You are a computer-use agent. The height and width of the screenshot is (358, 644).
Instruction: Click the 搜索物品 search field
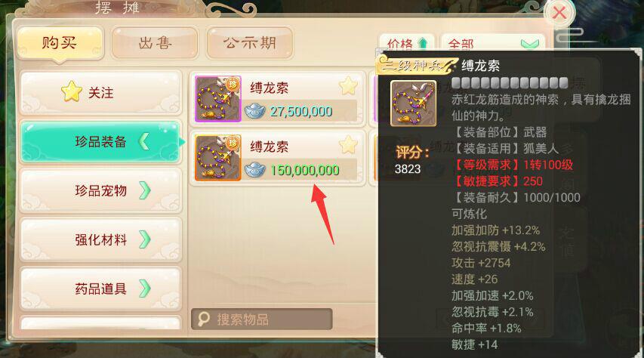click(262, 319)
